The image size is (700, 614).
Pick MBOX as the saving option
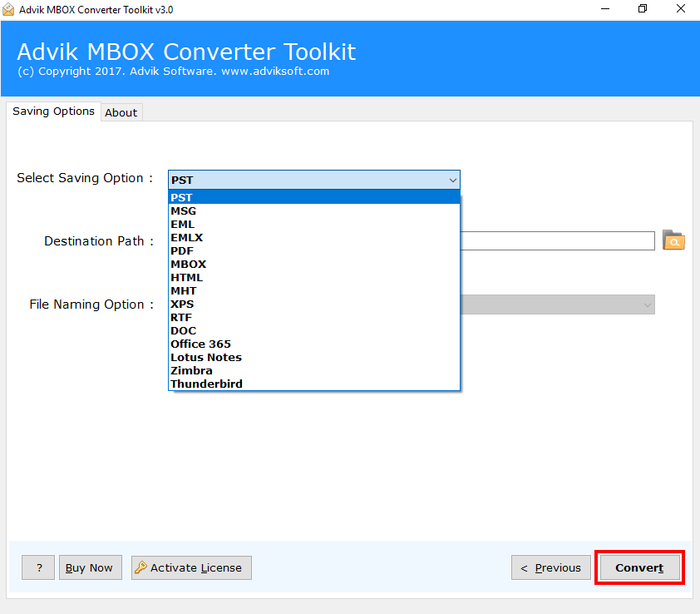tap(314, 264)
